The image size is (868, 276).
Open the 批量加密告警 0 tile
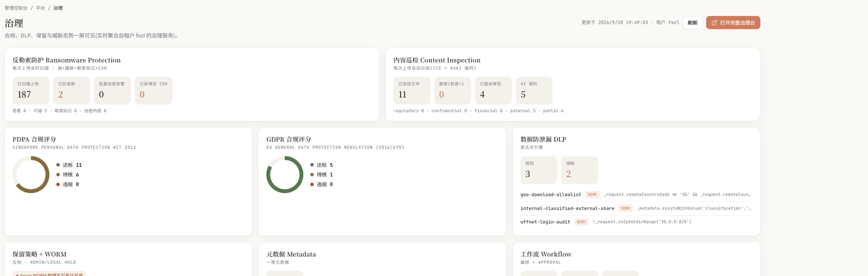pos(112,91)
